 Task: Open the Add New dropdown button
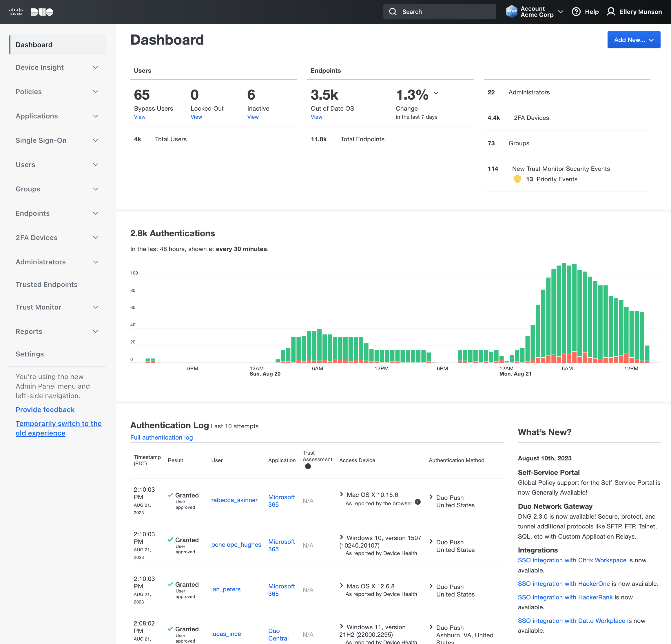(x=633, y=40)
